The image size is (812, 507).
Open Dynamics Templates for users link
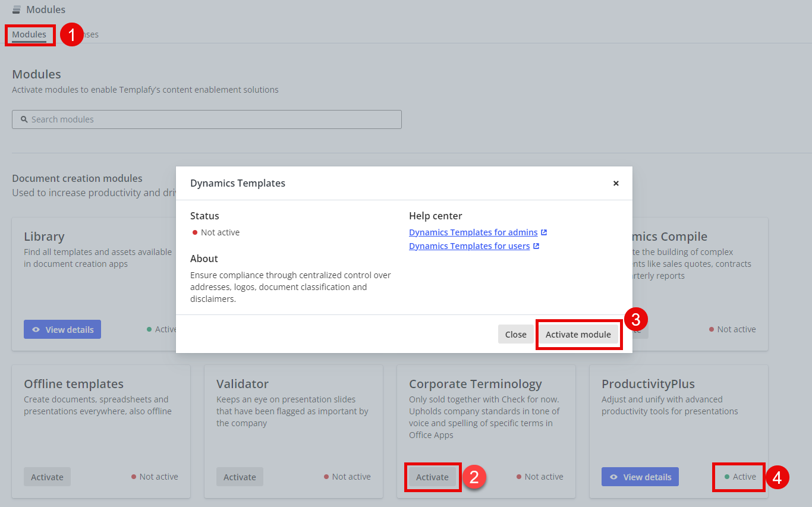pos(469,246)
